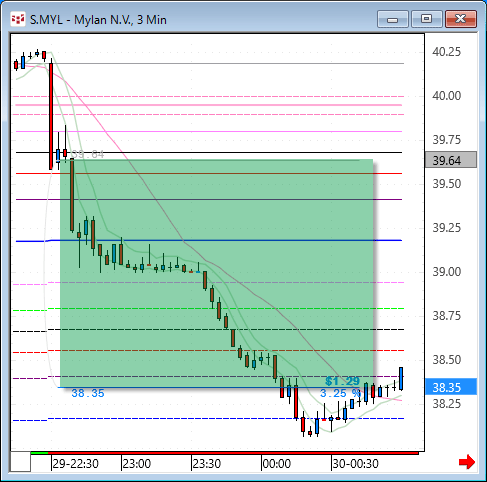
Task: Click the 38.35 label below green box
Action: point(88,393)
